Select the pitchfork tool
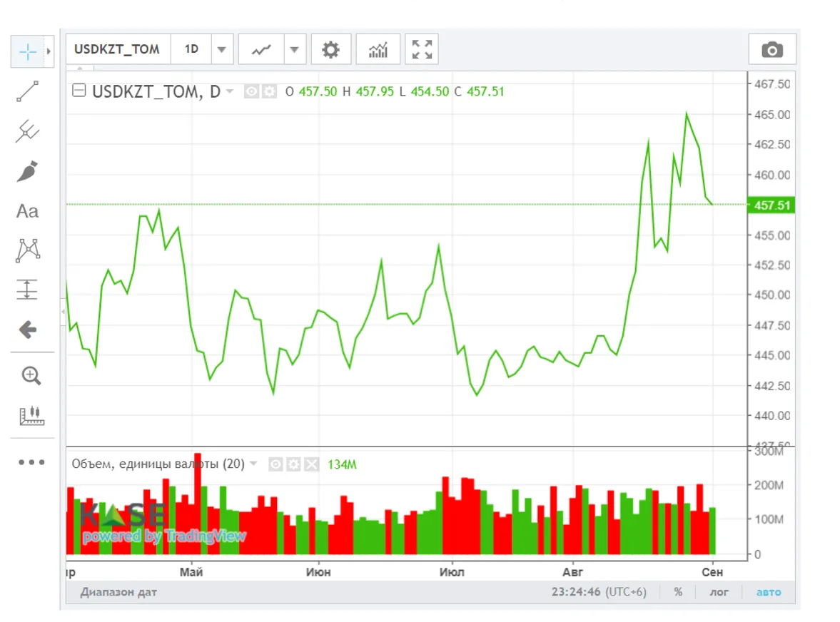This screenshot has height=622, width=840. [27, 131]
